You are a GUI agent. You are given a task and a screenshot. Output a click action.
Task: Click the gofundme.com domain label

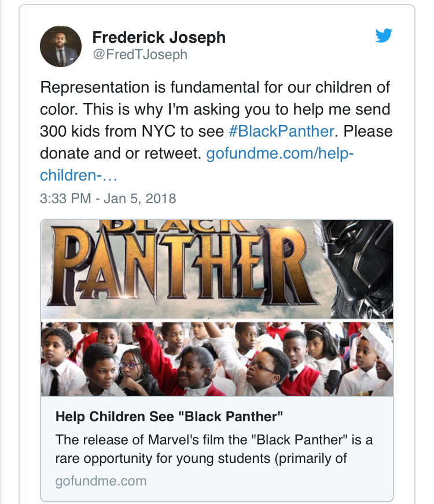tap(101, 481)
